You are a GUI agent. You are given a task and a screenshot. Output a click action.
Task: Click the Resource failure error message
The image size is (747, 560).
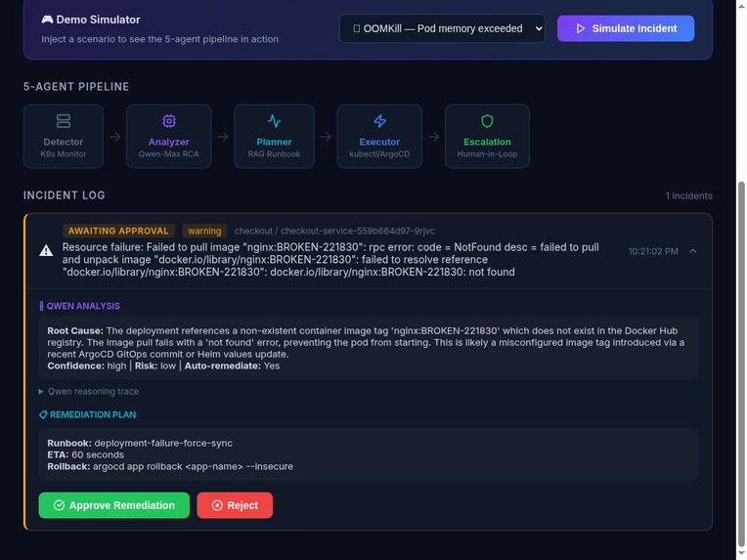pyautogui.click(x=330, y=260)
